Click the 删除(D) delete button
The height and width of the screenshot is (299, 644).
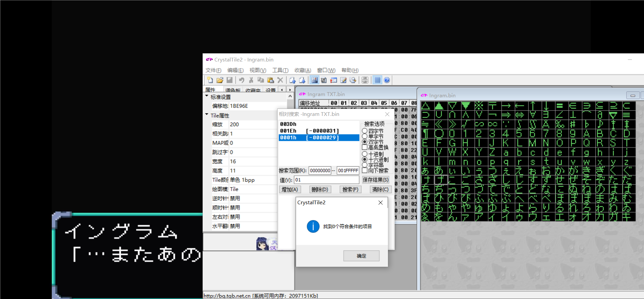320,189
